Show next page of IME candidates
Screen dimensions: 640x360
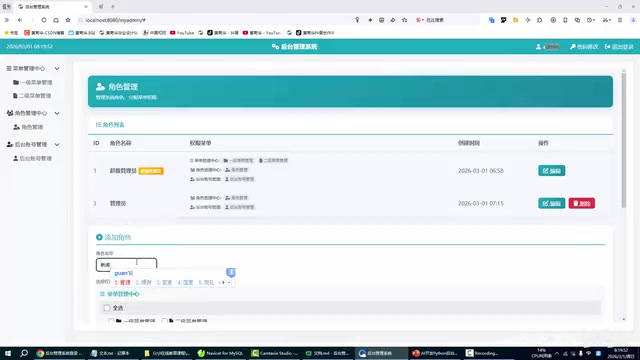tap(223, 282)
